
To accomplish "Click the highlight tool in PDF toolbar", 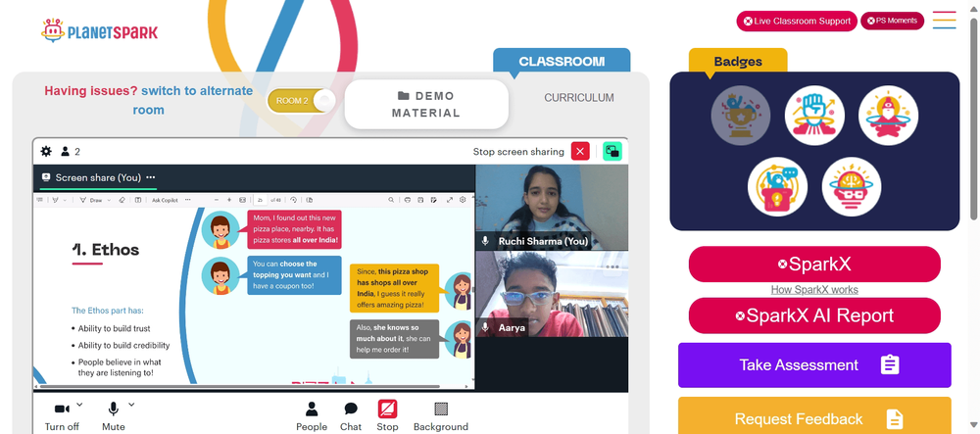I will [55, 200].
